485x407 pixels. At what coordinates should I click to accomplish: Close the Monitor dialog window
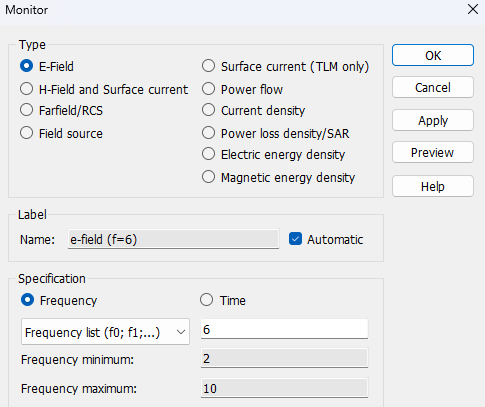[473, 9]
